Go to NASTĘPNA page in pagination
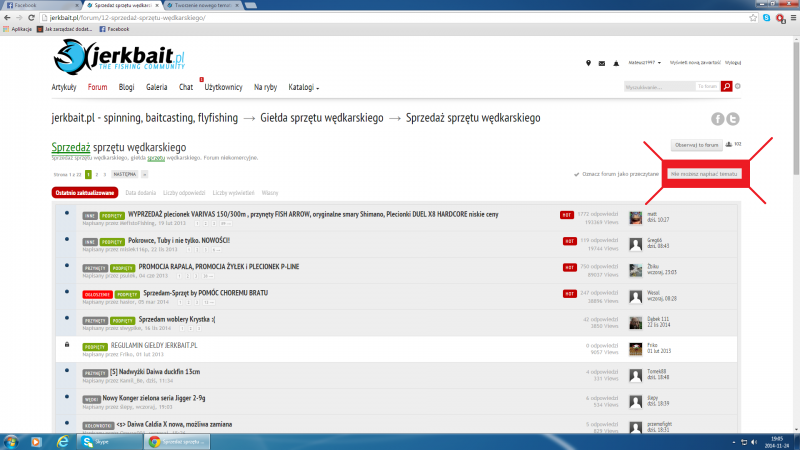 (125, 174)
